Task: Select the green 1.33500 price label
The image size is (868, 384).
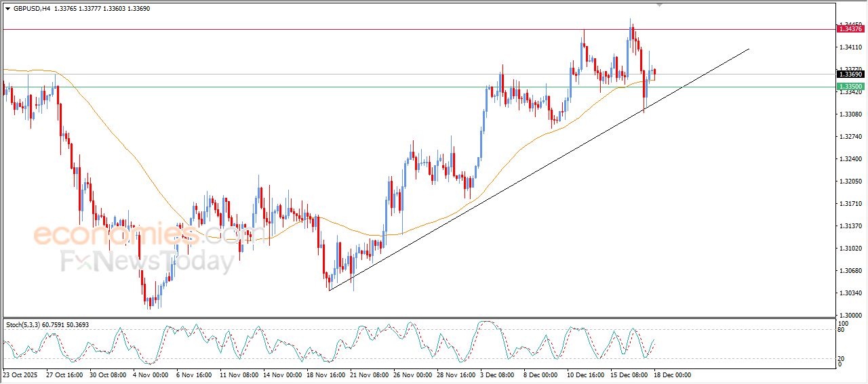Action: click(x=850, y=87)
